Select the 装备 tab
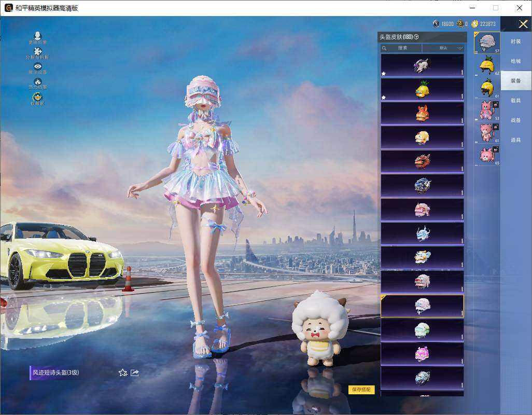 [x=516, y=81]
